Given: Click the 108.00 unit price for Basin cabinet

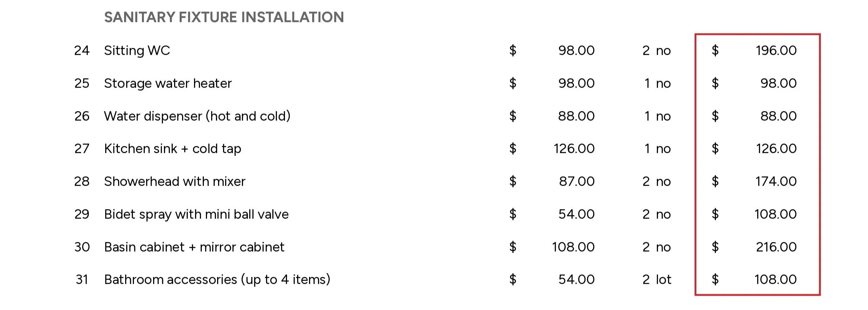Looking at the screenshot, I should pyautogui.click(x=573, y=247).
